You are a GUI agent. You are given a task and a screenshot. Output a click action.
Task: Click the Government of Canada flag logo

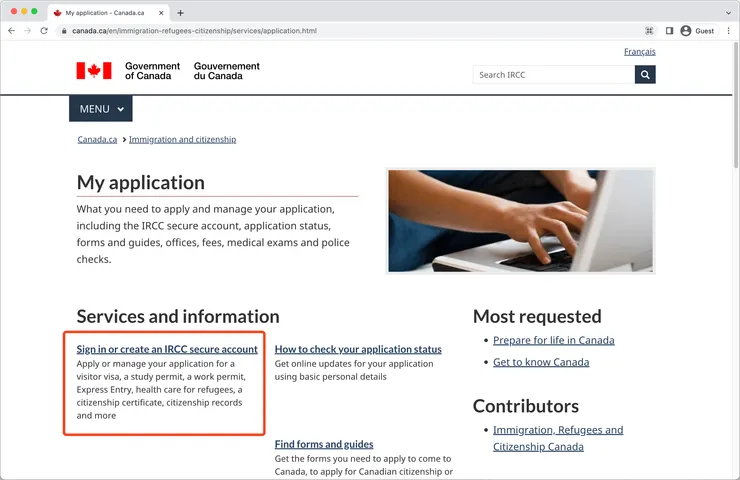[x=94, y=71]
